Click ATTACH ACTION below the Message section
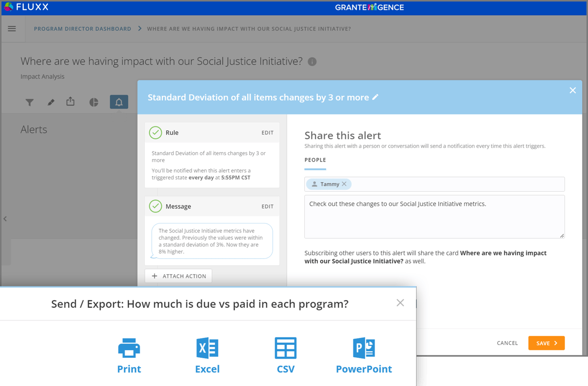This screenshot has width=588, height=386. coord(178,276)
